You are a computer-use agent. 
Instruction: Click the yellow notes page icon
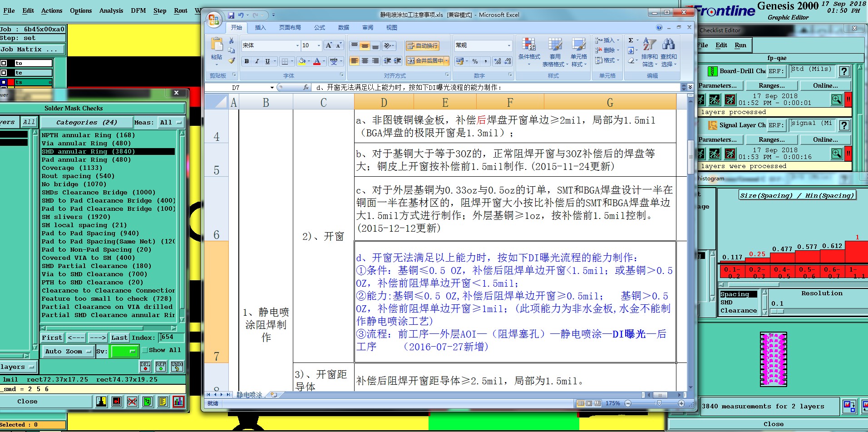[163, 402]
